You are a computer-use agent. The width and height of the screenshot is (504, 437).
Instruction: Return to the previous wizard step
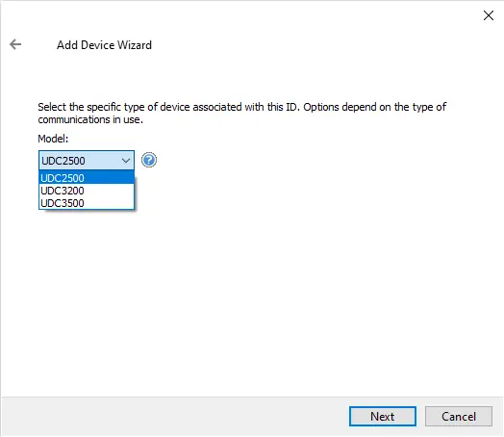click(15, 44)
